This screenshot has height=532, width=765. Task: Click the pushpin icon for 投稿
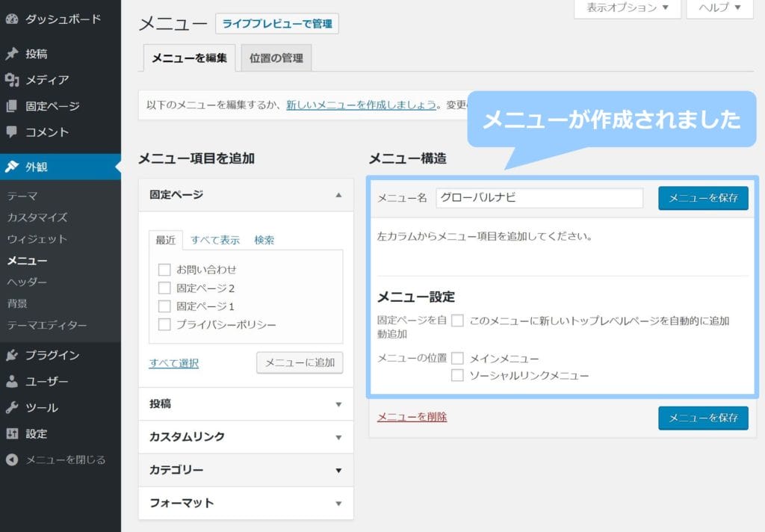tap(12, 54)
